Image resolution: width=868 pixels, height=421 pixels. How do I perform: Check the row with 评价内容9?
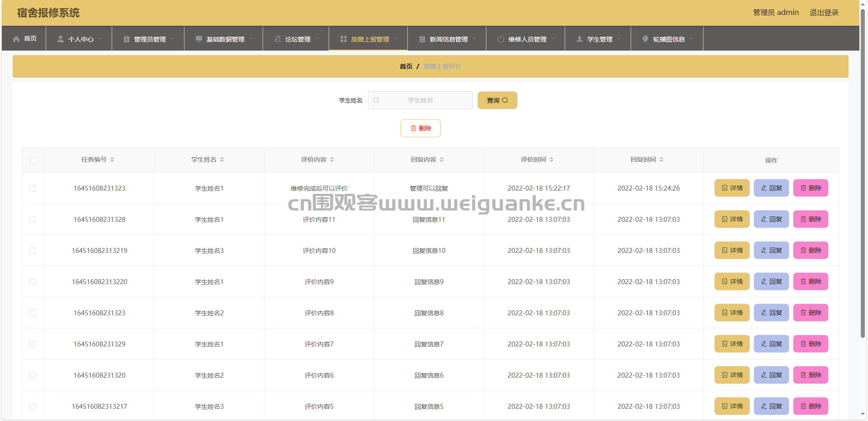[33, 282]
